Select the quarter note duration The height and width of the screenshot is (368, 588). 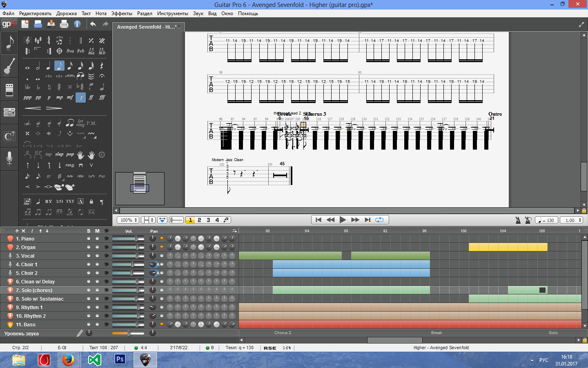click(49, 66)
